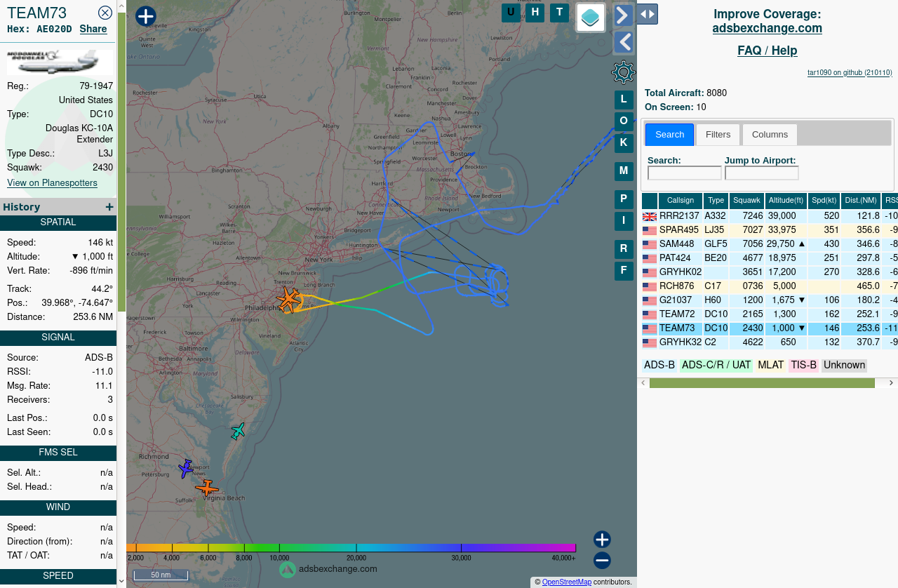
Task: Toggle the M map option button
Action: (x=624, y=171)
